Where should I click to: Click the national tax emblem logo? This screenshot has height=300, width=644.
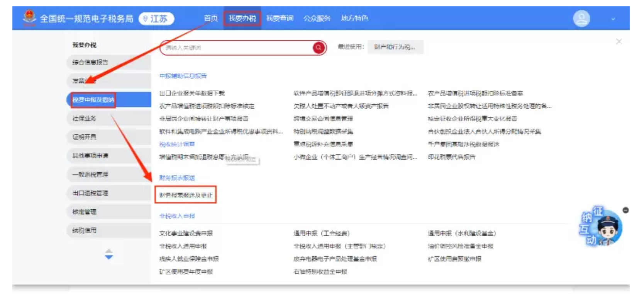[x=29, y=17]
